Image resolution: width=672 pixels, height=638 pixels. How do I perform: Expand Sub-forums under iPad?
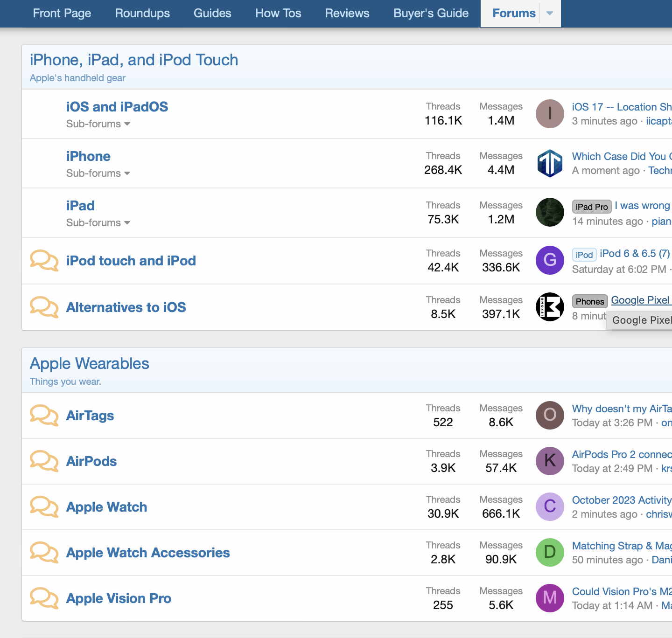pyautogui.click(x=98, y=223)
